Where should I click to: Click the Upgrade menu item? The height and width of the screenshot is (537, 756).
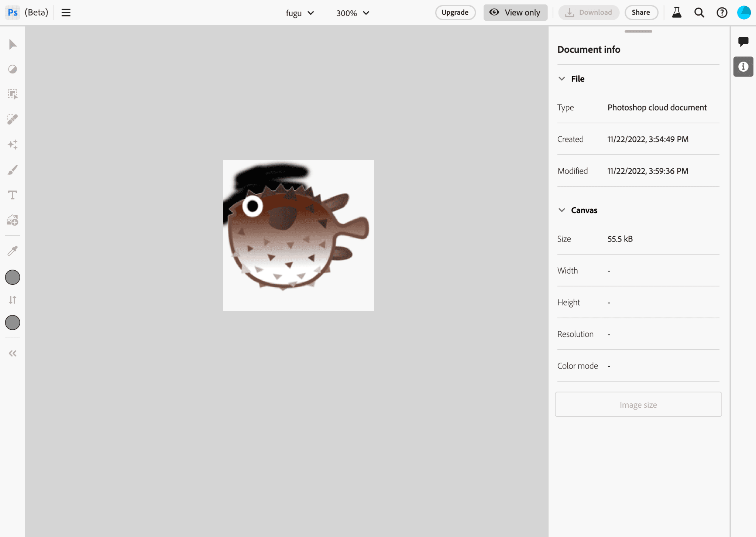click(x=455, y=13)
